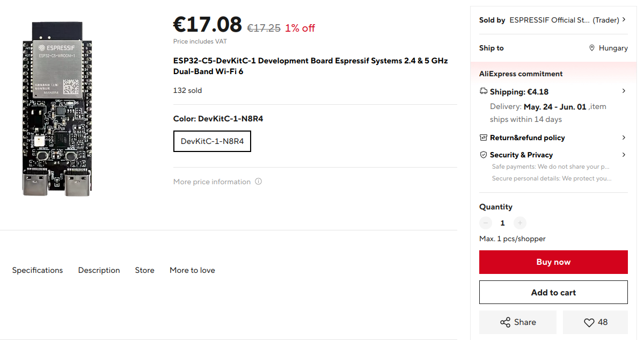
Task: Open the More to love tab
Action: (x=192, y=270)
